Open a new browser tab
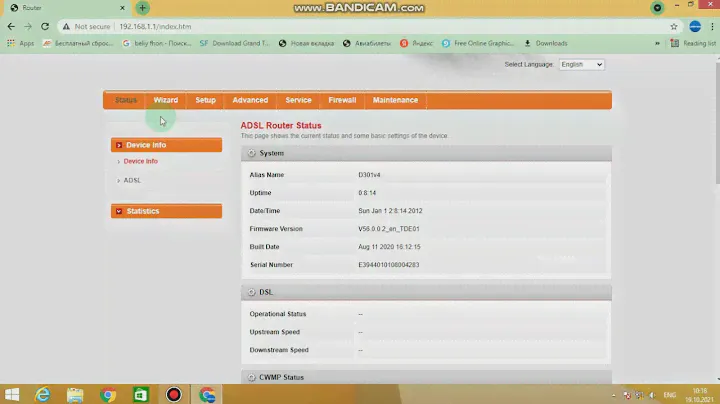The width and height of the screenshot is (720, 404). click(x=142, y=8)
